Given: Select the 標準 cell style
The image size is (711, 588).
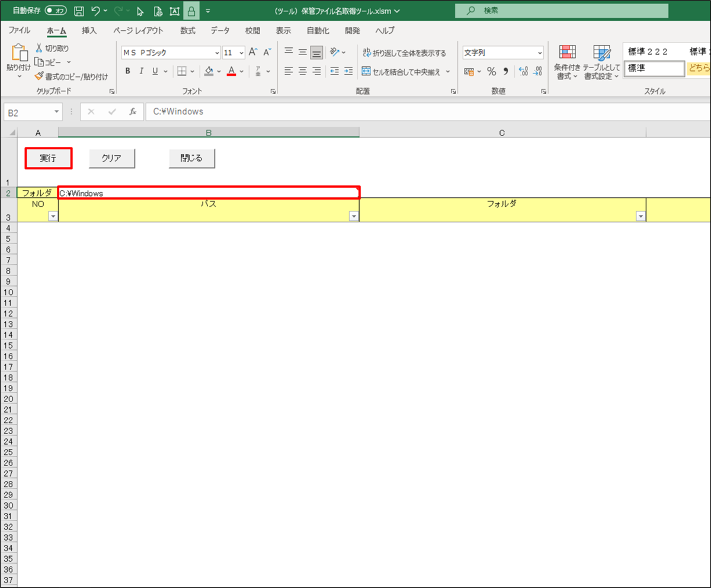Looking at the screenshot, I should tap(655, 69).
